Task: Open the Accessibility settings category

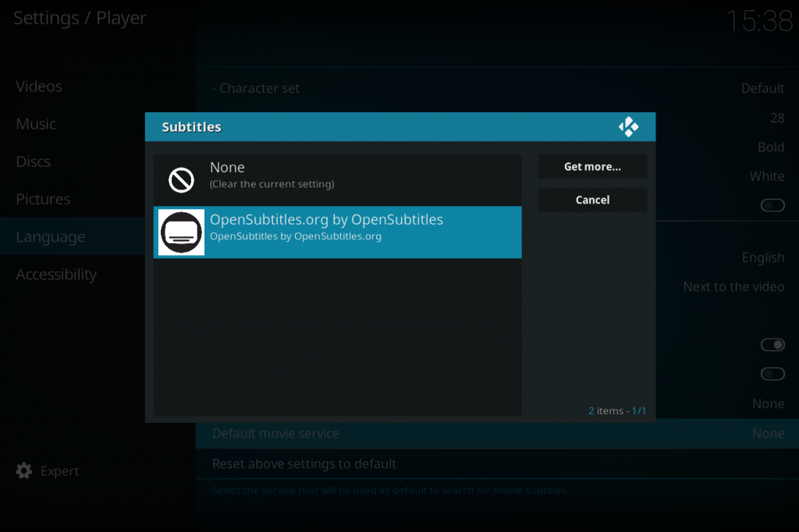Action: coord(56,275)
